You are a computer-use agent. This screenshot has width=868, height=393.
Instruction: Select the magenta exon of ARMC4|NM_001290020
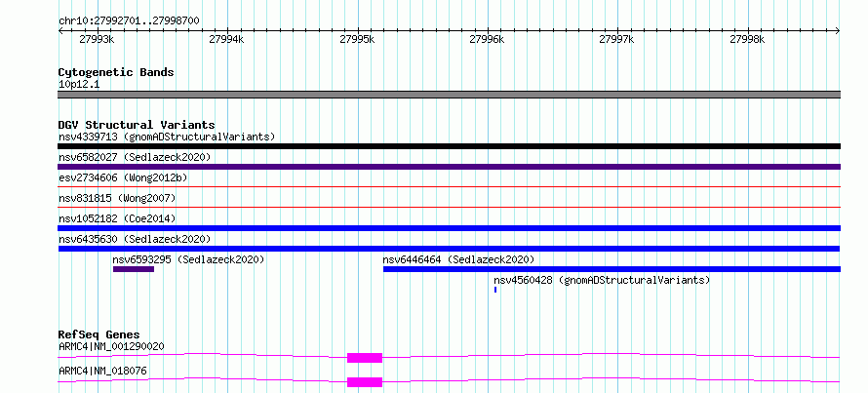coord(365,358)
